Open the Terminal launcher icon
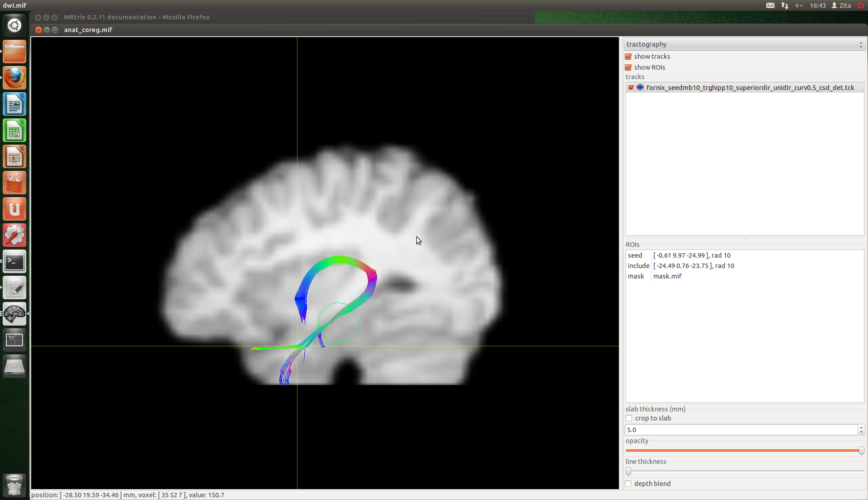Screen dimensions: 868x500 [x=14, y=262]
